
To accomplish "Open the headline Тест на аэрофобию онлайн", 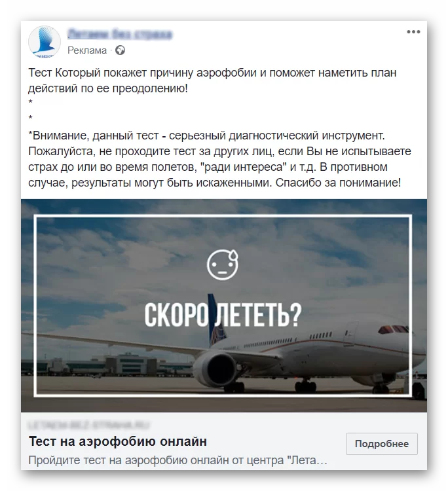I will [118, 441].
